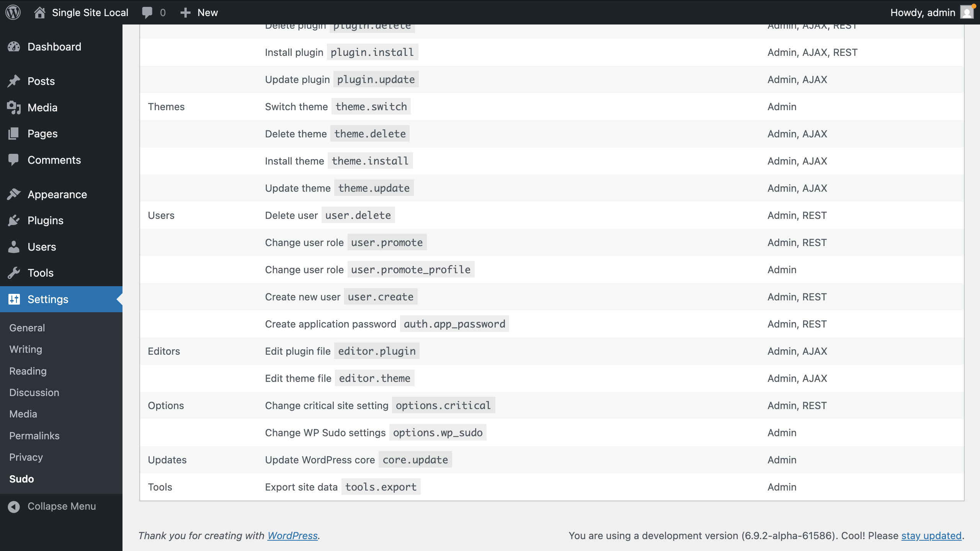Click the user.create code label
The image size is (980, 551).
(381, 297)
